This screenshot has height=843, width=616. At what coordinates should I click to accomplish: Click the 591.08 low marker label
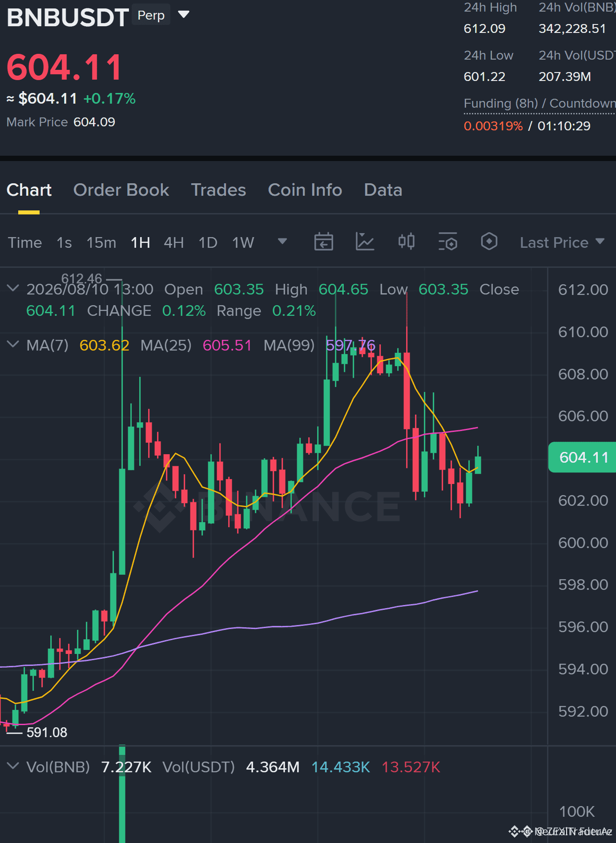point(47,732)
